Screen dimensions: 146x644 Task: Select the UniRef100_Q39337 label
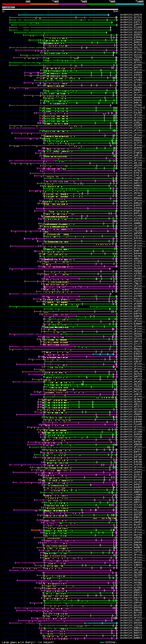131,281
